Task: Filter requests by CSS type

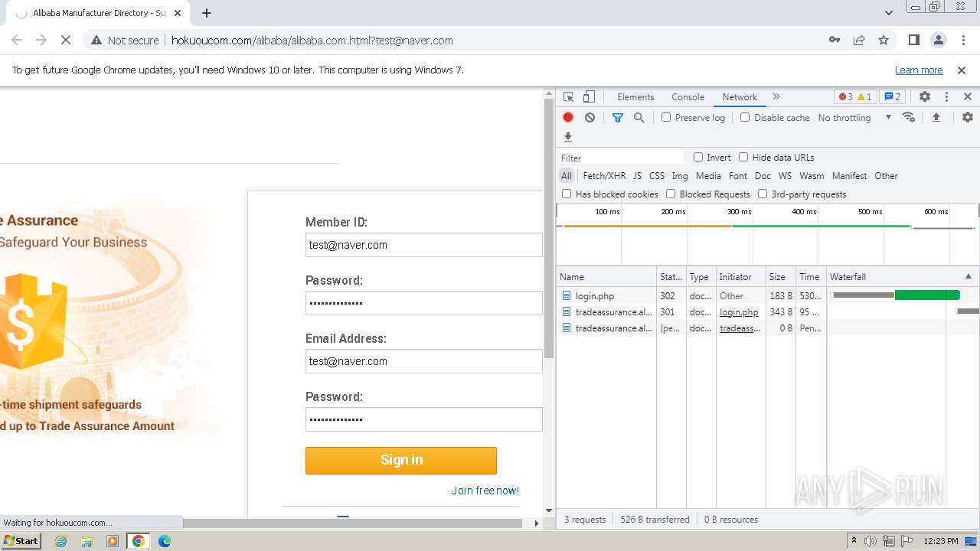Action: pos(657,176)
